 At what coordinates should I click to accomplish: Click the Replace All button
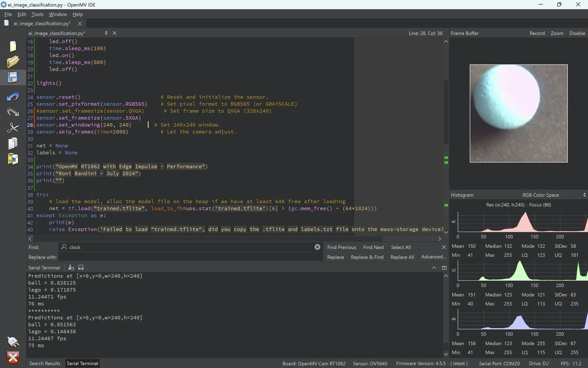[402, 257]
